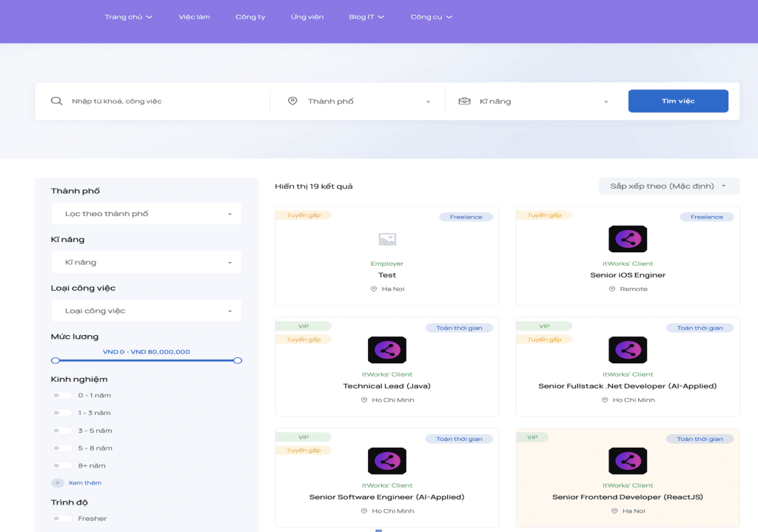
Task: Click the search magnifier icon
Action: pos(56,101)
